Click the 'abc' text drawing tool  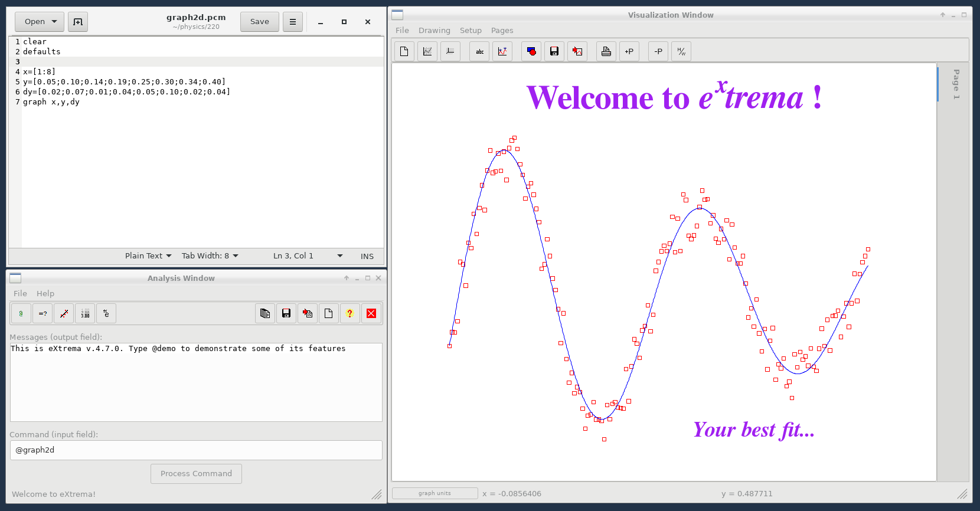coord(479,52)
